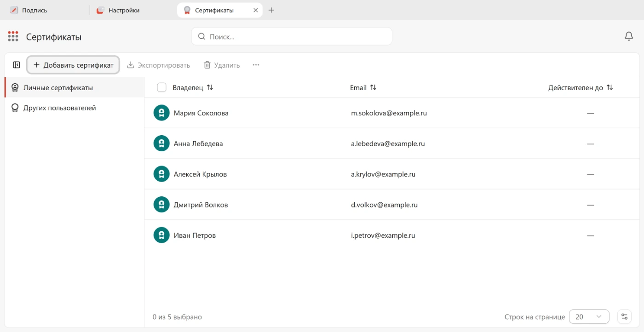
Task: Click owner name Мария Соколова
Action: (201, 113)
